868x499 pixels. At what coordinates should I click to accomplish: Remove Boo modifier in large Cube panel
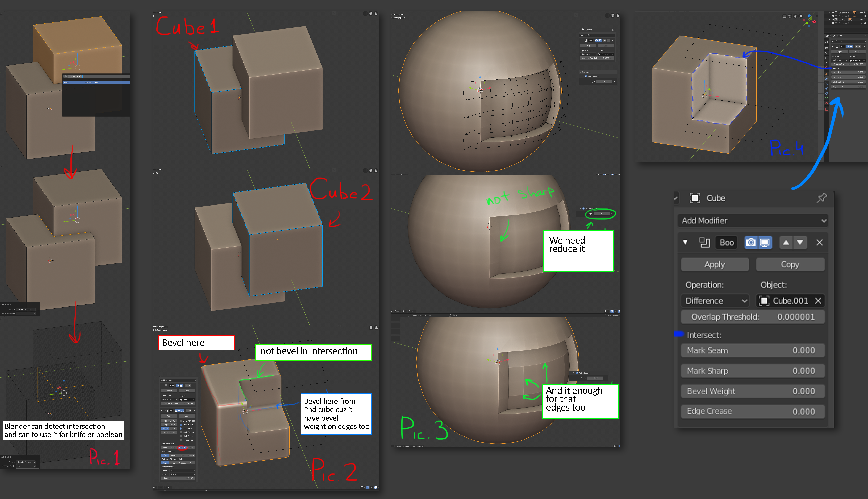[819, 242]
